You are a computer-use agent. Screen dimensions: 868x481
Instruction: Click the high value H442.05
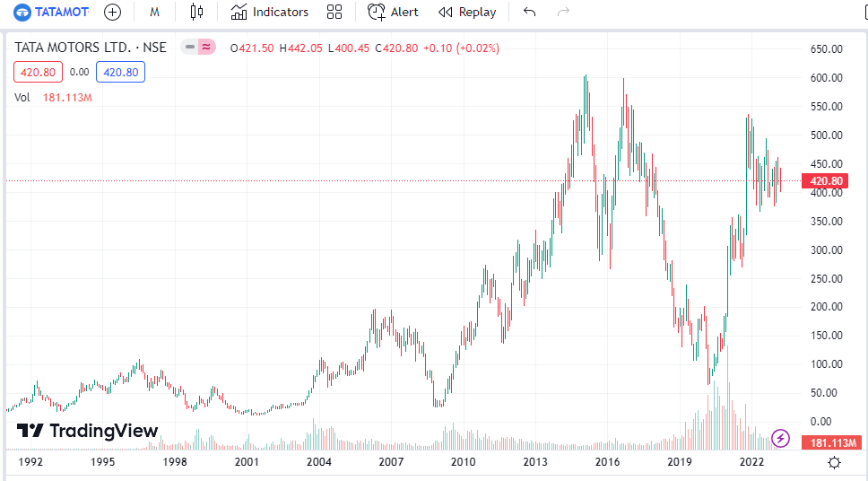tap(300, 48)
